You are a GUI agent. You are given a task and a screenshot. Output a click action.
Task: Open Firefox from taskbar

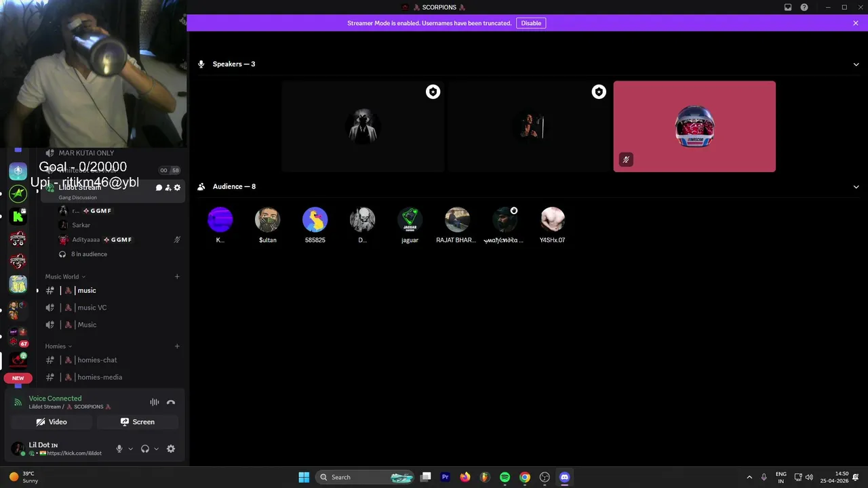pos(465,477)
